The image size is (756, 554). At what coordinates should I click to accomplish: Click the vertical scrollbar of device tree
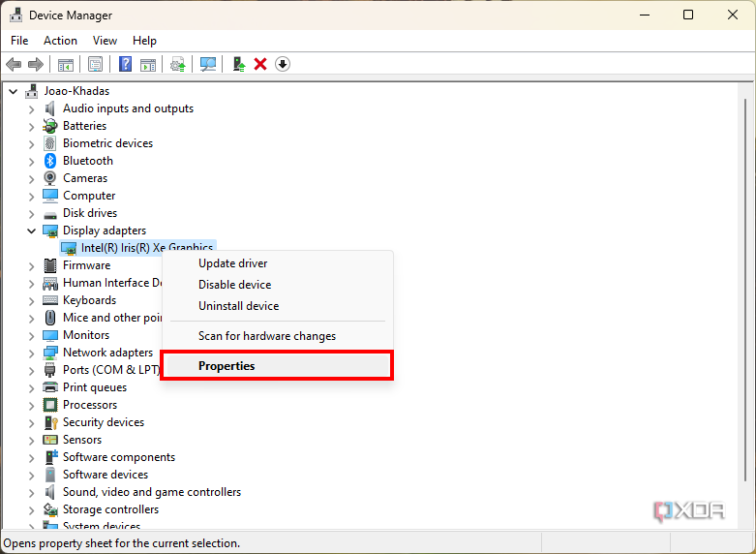coord(745,290)
